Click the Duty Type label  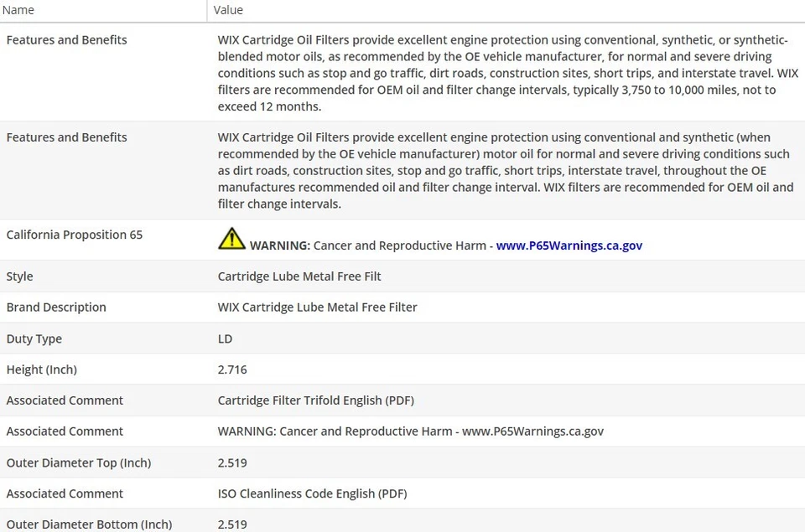click(34, 338)
